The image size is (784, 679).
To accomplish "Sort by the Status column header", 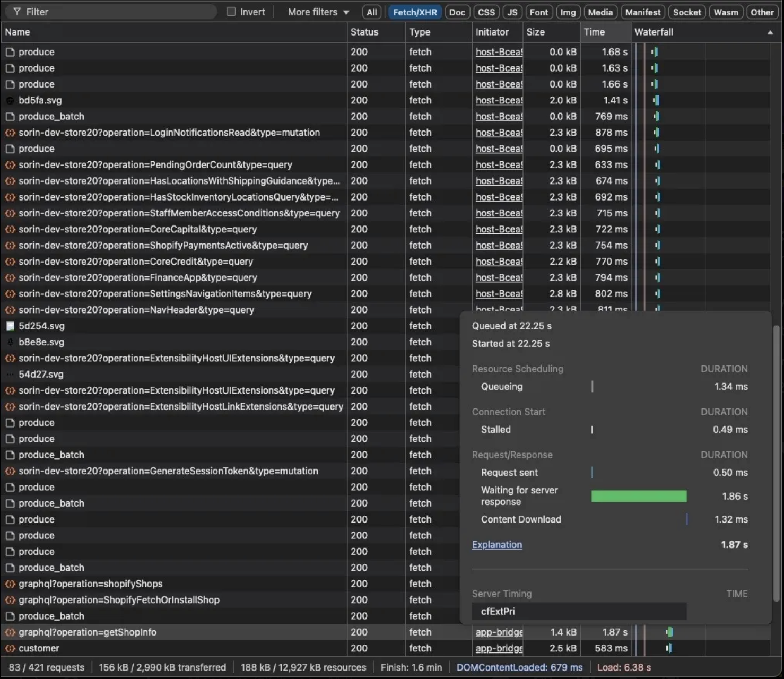I will 364,32.
